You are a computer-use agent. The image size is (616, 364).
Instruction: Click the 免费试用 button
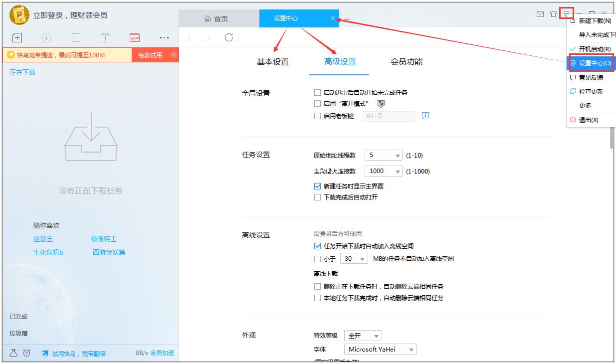coord(150,55)
